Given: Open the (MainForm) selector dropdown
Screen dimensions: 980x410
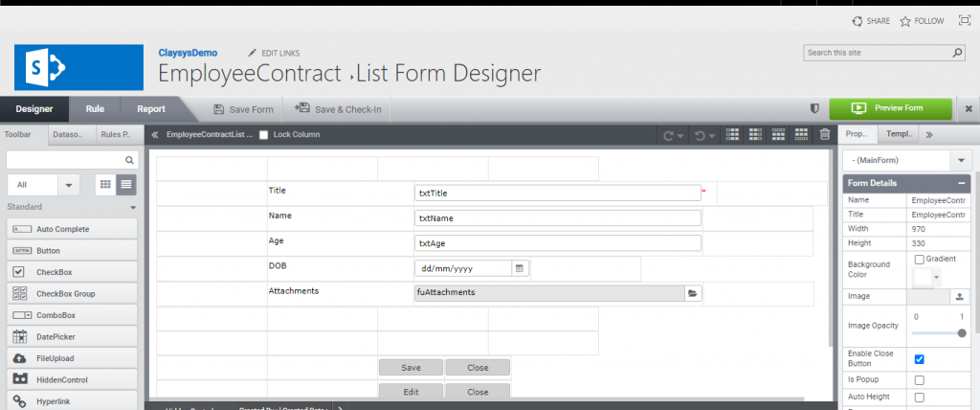Looking at the screenshot, I should [x=961, y=160].
